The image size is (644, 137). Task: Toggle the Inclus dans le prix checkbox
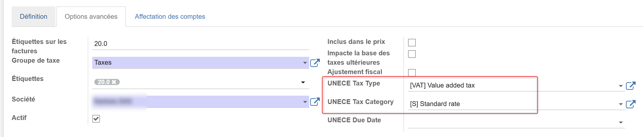coord(412,43)
